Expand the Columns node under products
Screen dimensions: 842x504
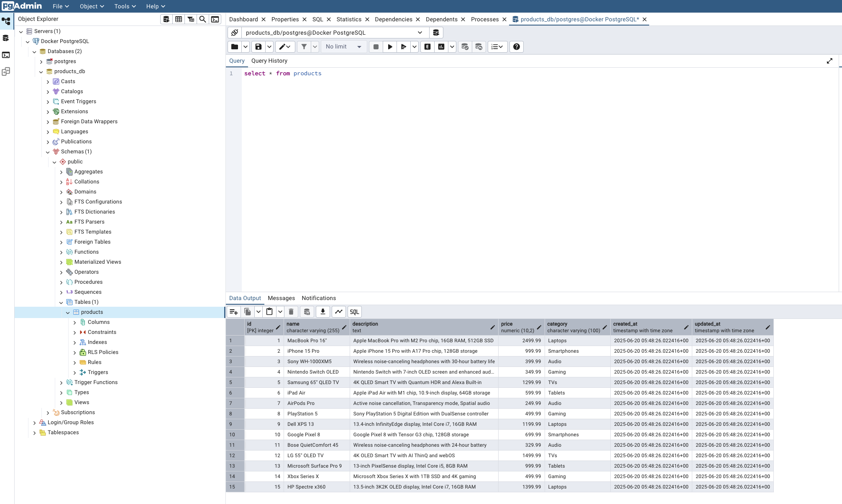(74, 322)
